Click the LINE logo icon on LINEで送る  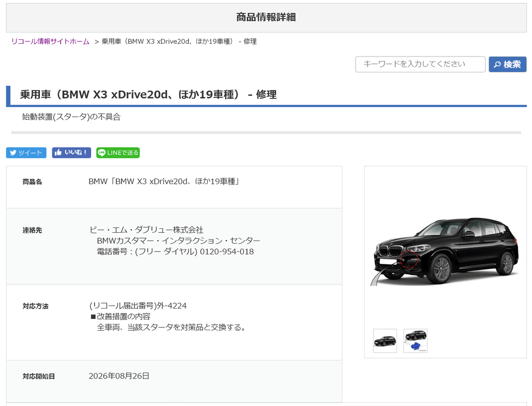point(101,153)
